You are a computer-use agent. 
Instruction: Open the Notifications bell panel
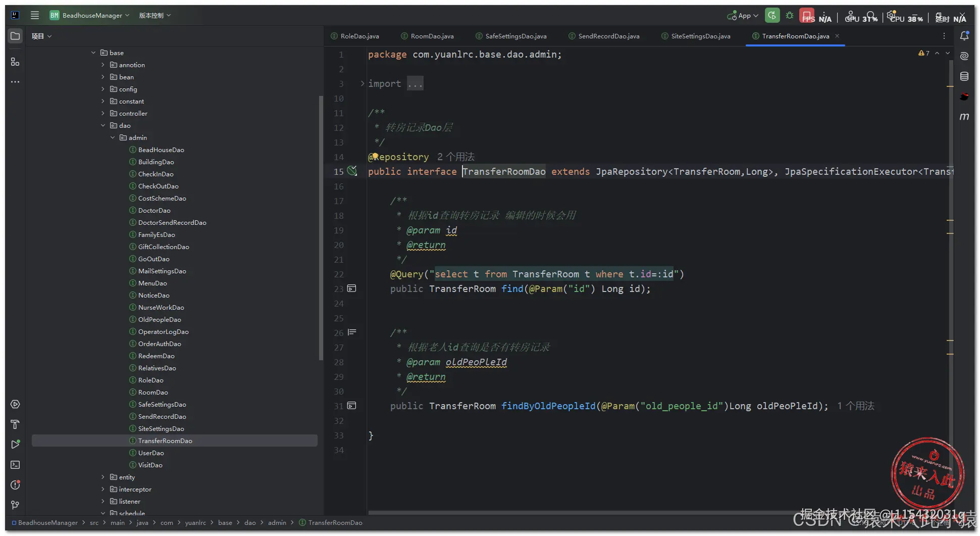point(964,36)
